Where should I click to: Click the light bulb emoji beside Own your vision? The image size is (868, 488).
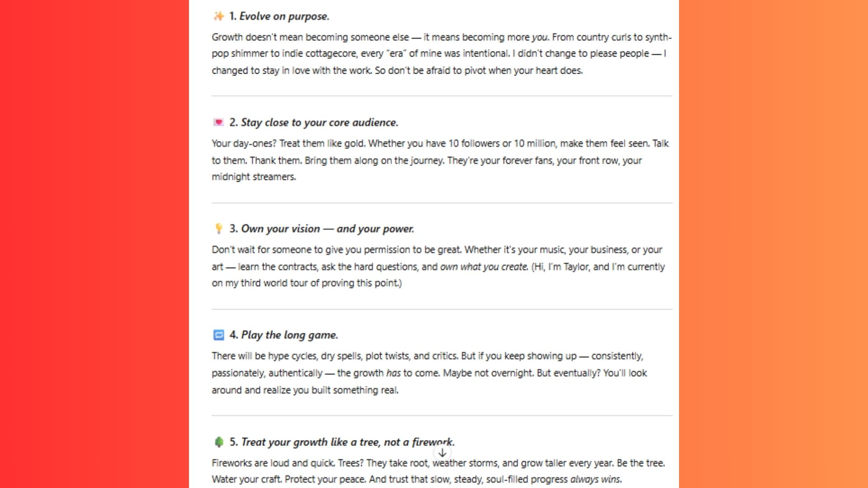coord(219,229)
